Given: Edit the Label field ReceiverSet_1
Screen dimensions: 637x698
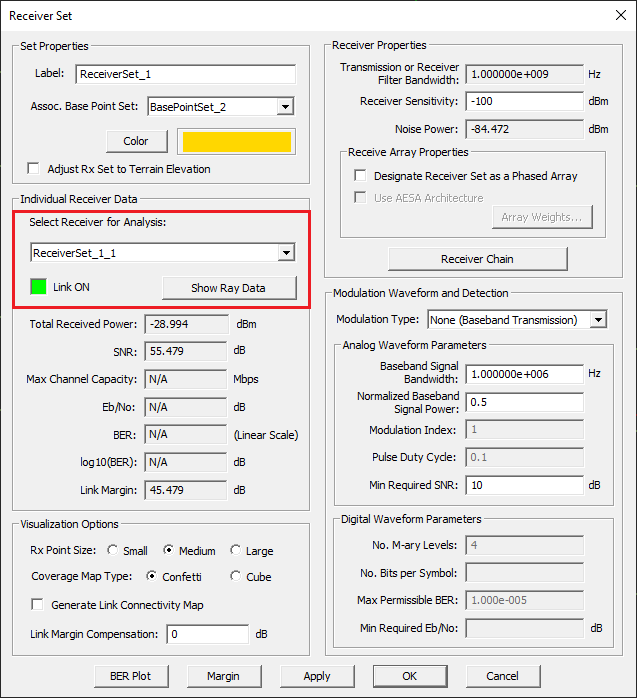Looking at the screenshot, I should (186, 74).
